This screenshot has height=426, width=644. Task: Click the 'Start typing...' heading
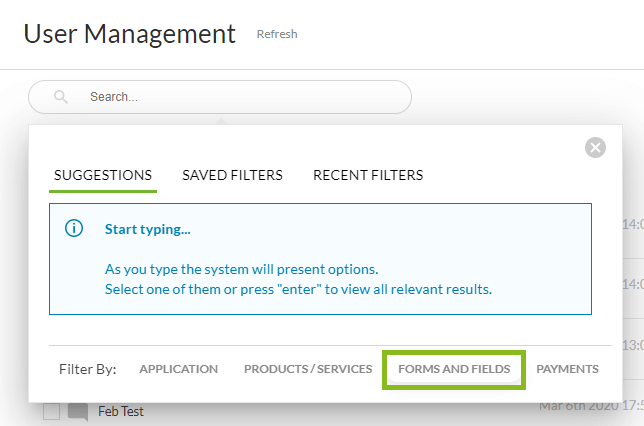coord(148,229)
